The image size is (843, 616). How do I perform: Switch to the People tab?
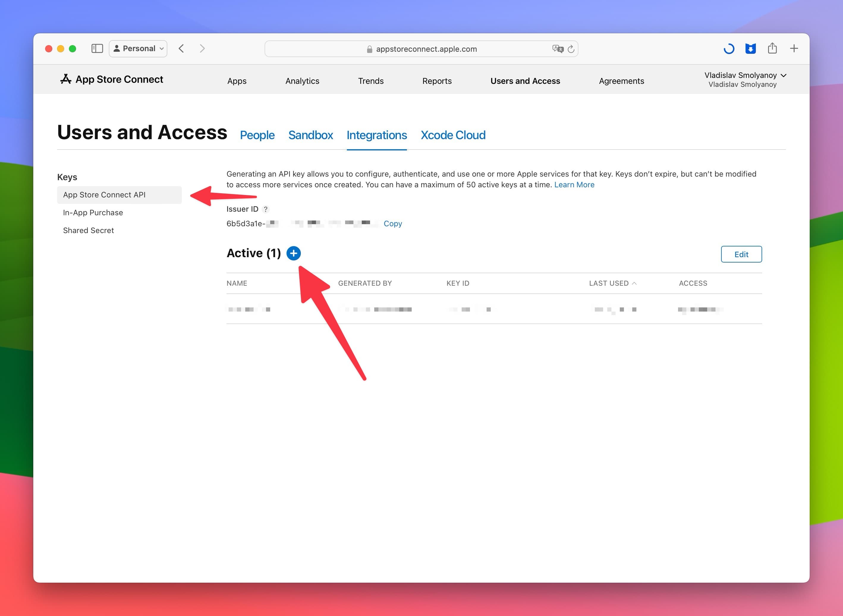tap(257, 135)
